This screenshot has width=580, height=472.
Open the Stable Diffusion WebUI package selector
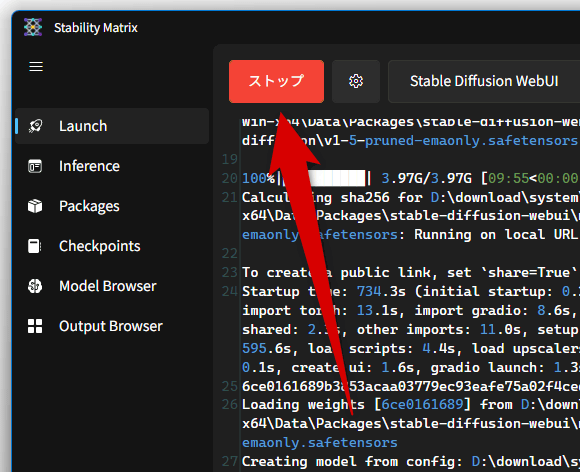(484, 81)
